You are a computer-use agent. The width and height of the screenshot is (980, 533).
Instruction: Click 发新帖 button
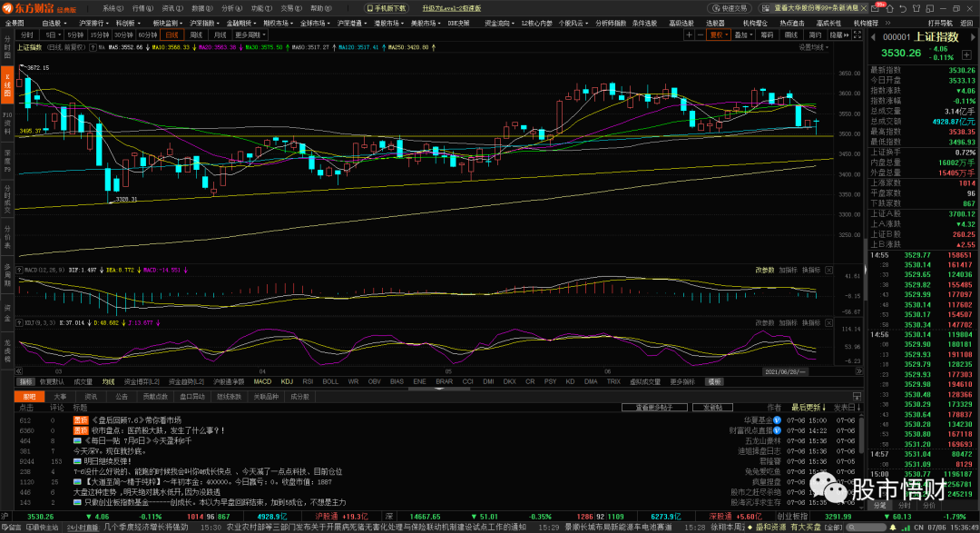[x=712, y=408]
